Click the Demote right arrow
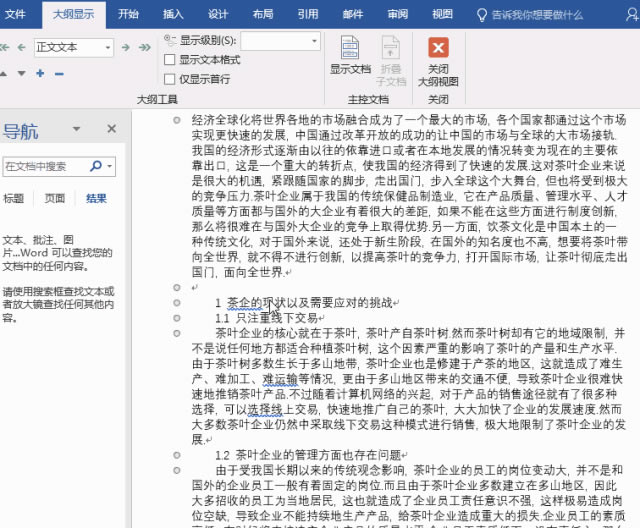 (x=126, y=47)
